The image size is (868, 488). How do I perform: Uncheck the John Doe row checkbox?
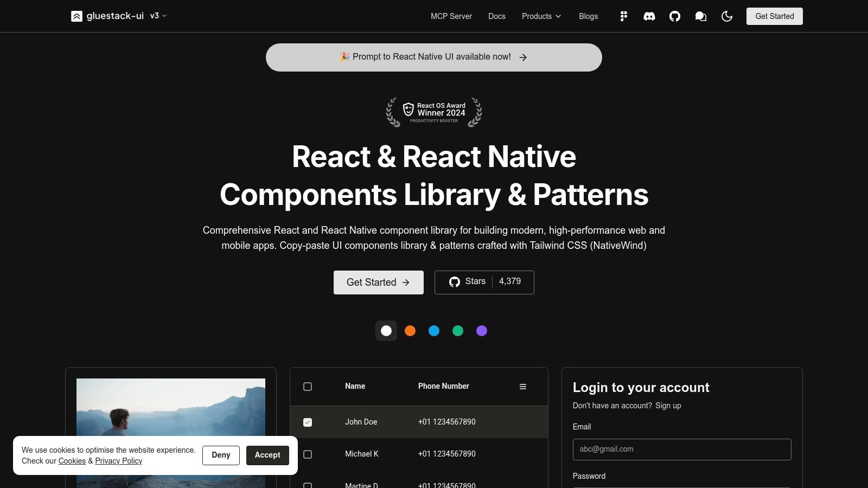(308, 422)
